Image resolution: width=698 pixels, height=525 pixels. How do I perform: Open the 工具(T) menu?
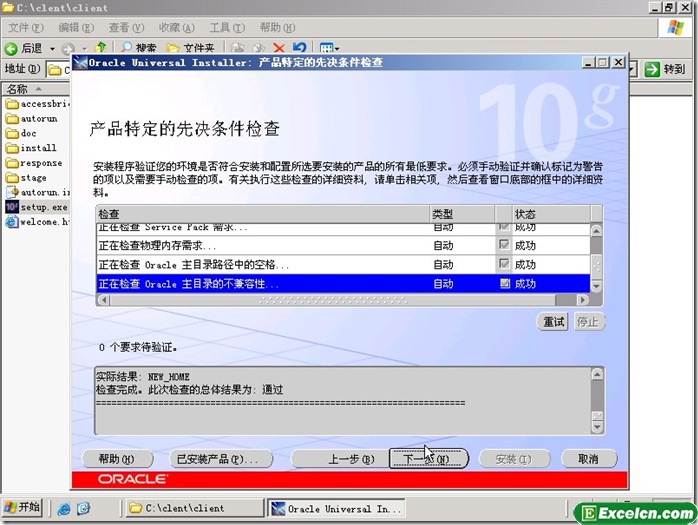227,28
